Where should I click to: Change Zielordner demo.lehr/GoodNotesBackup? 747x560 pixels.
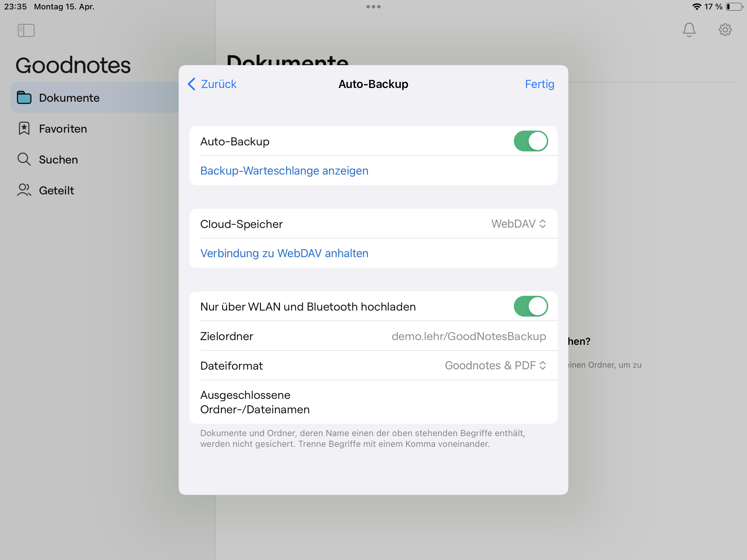tap(373, 336)
